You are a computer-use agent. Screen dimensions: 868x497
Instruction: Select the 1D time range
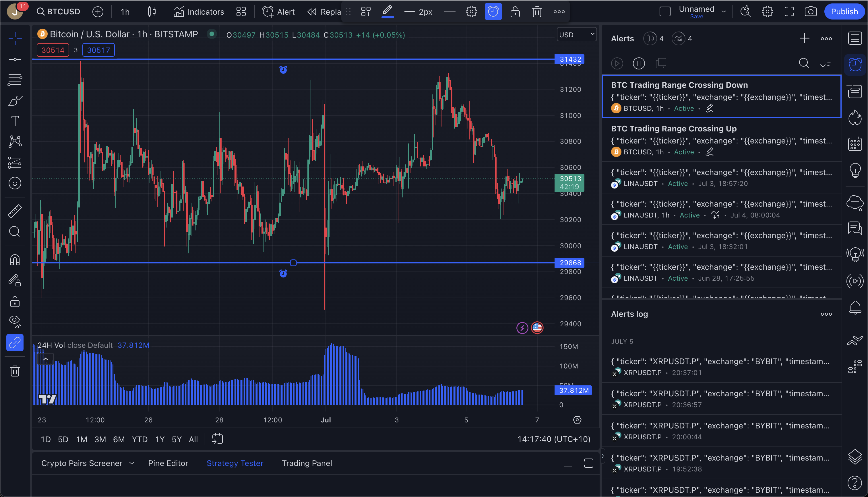point(46,439)
